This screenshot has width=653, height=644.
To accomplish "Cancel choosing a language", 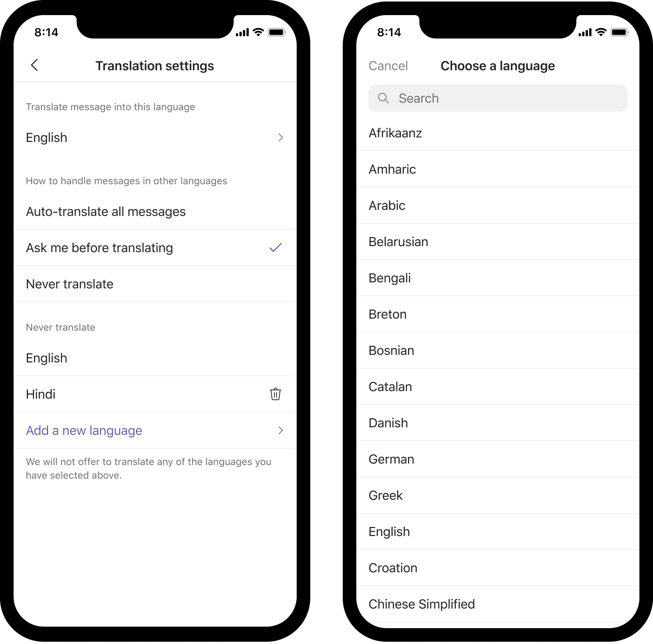I will pos(388,66).
